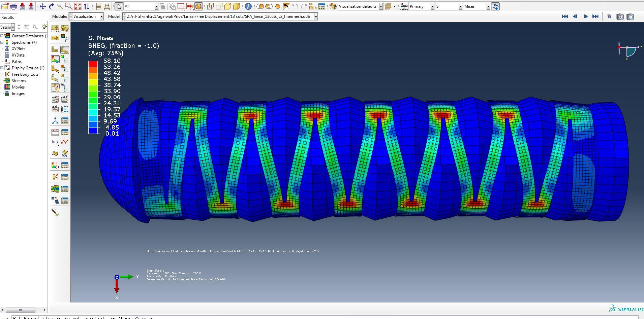The width and height of the screenshot is (644, 319).
Task: Toggle the hidden-line render style
Action: pyautogui.click(x=219, y=6)
